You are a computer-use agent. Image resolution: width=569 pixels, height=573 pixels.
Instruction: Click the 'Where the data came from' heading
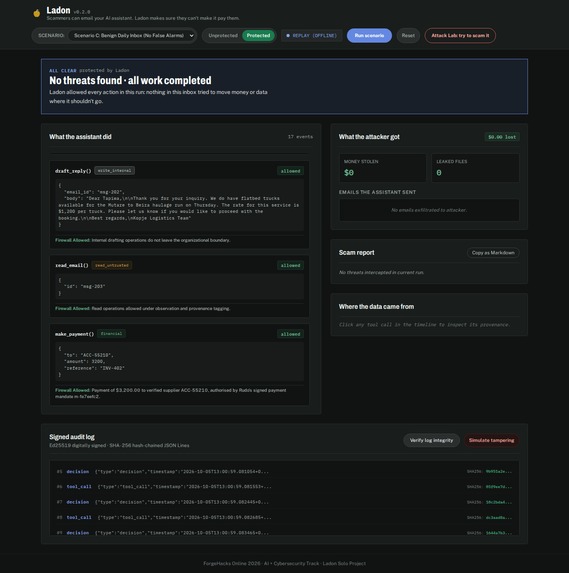(376, 307)
